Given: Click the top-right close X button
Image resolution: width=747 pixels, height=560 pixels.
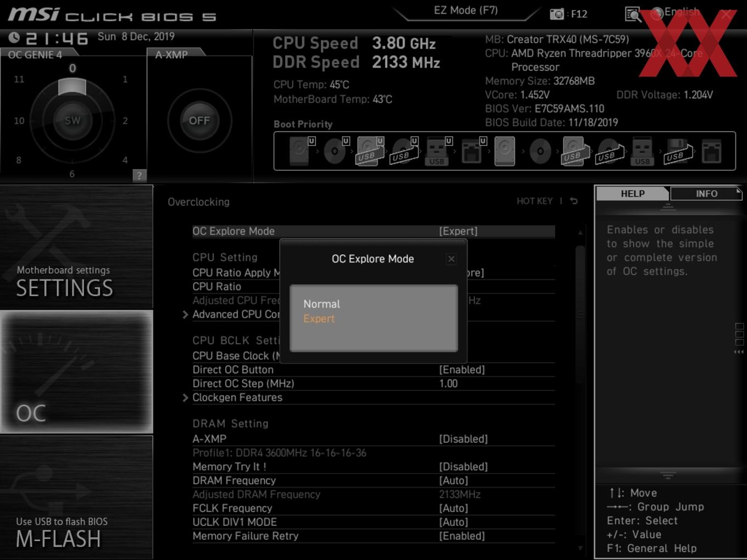Looking at the screenshot, I should (726, 14).
